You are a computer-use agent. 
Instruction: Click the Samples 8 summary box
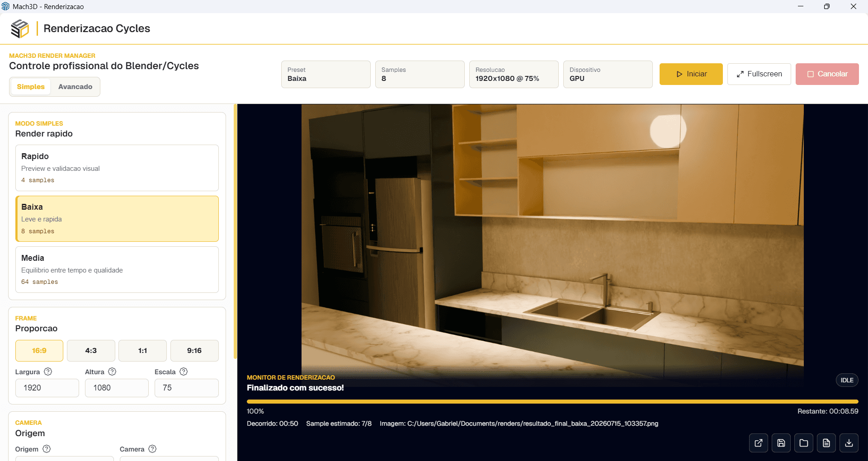coord(420,74)
